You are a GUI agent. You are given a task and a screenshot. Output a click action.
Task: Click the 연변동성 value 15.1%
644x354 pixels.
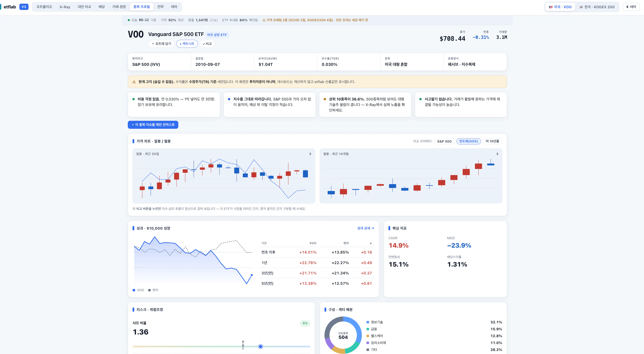click(x=398, y=264)
